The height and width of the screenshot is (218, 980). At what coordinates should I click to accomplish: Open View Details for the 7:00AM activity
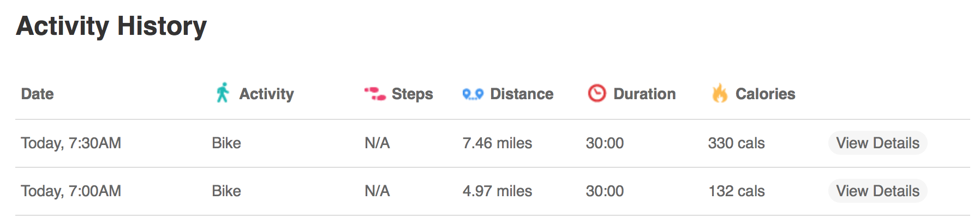point(877,191)
